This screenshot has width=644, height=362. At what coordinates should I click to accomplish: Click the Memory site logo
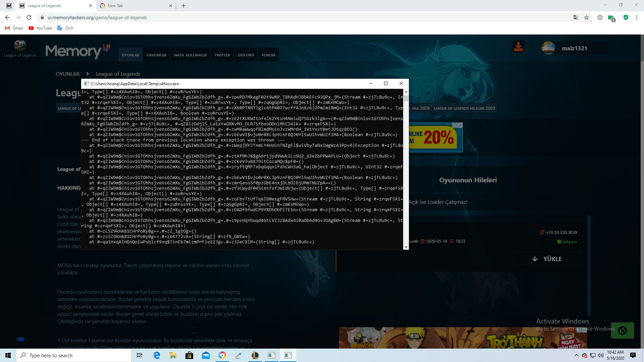(78, 51)
